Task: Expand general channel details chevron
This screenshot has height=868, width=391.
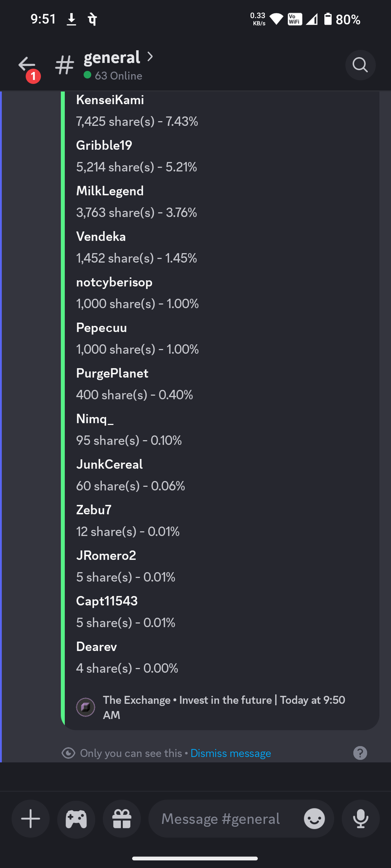Action: [x=150, y=57]
